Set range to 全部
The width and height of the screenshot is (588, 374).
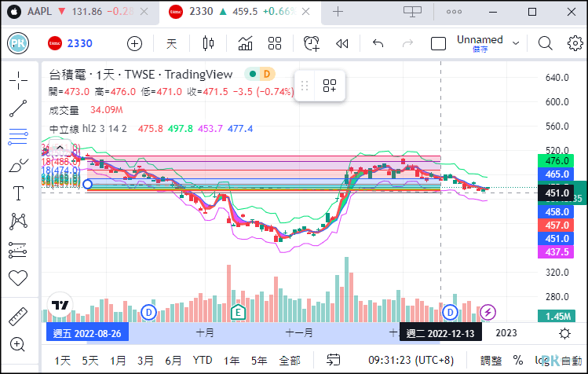point(290,361)
